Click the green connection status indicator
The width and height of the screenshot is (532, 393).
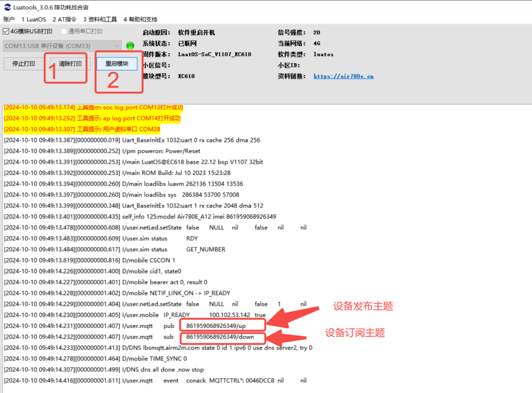pos(130,45)
